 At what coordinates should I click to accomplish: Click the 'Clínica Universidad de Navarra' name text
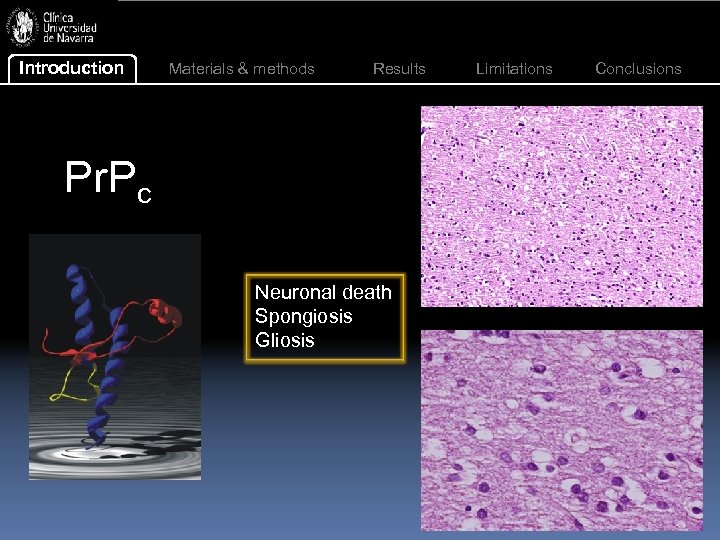click(x=69, y=28)
